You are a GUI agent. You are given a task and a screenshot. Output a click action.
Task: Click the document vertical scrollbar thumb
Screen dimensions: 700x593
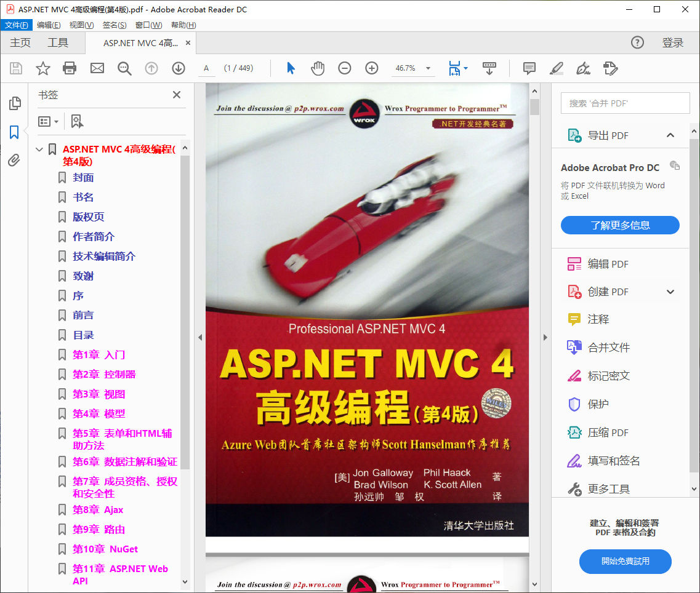[534, 107]
